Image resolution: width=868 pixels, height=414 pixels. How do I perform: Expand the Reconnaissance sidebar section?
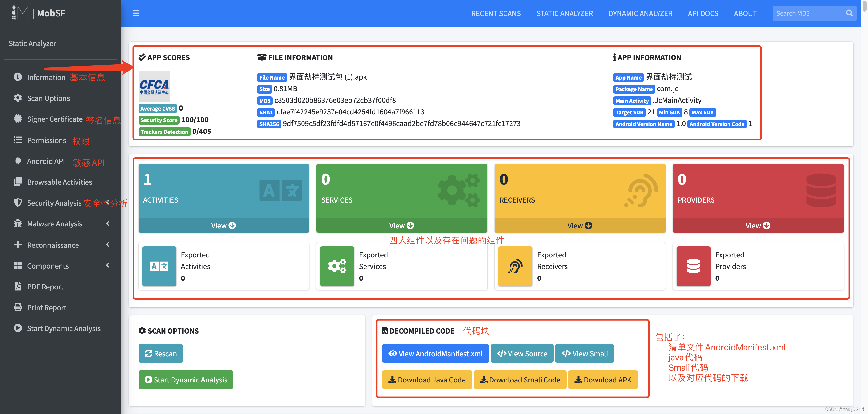(53, 245)
